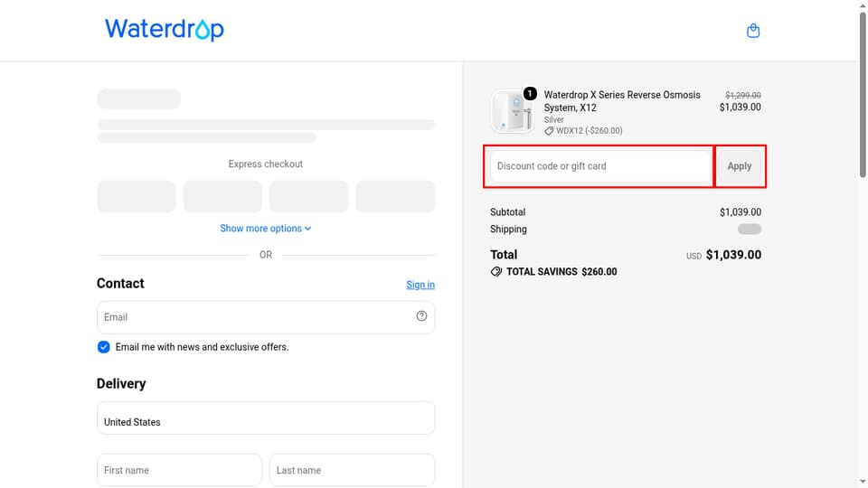Click the product title Waterdrop X Series text
The height and width of the screenshot is (488, 868).
click(622, 101)
